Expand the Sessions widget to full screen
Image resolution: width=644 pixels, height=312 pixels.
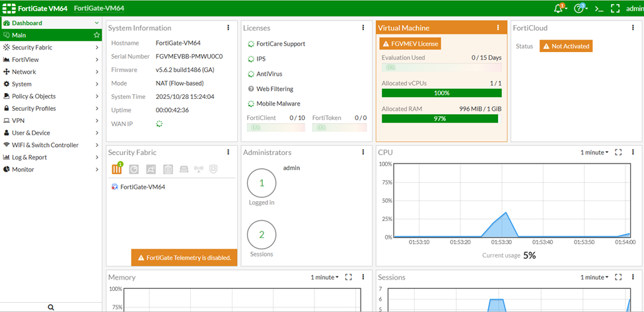click(x=618, y=277)
